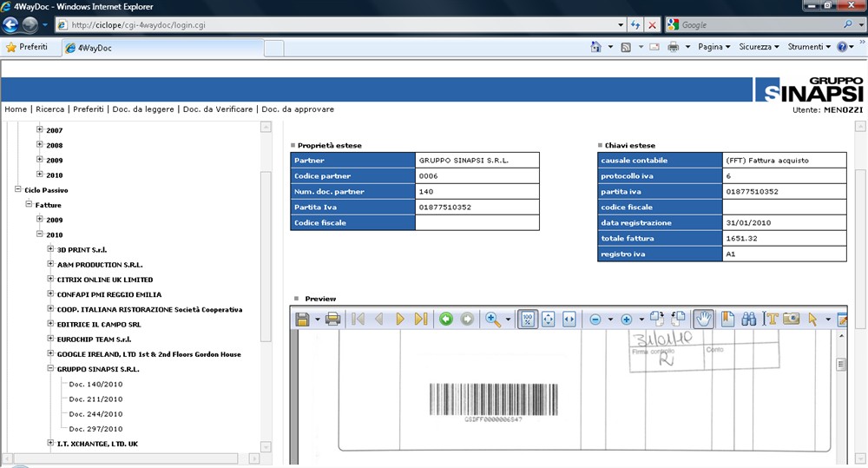The image size is (868, 468).
Task: Click browser home icon
Action: tap(595, 47)
